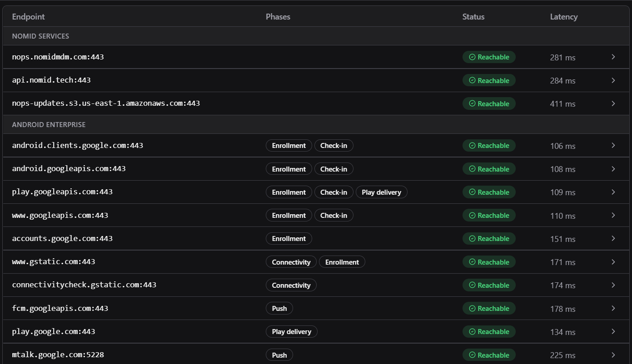Click Reachable badge for api.nomid.tech:443
Viewport: 632px width, 364px height.
click(489, 80)
